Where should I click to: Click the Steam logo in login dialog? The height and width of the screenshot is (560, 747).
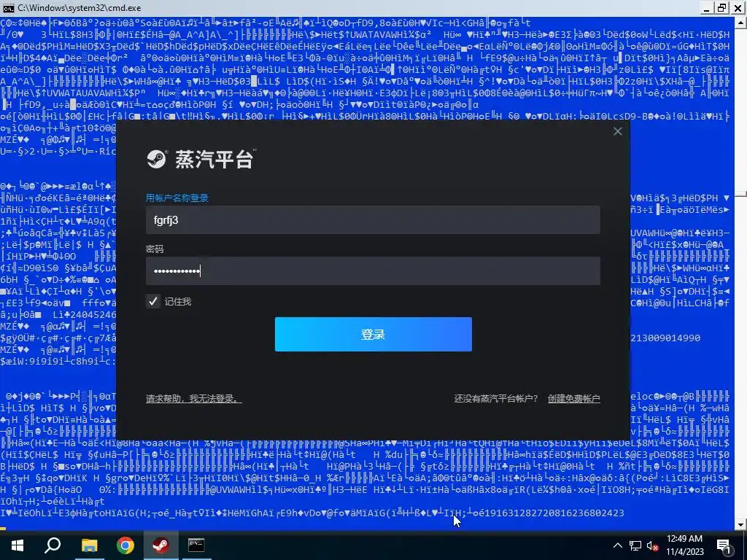pos(157,159)
